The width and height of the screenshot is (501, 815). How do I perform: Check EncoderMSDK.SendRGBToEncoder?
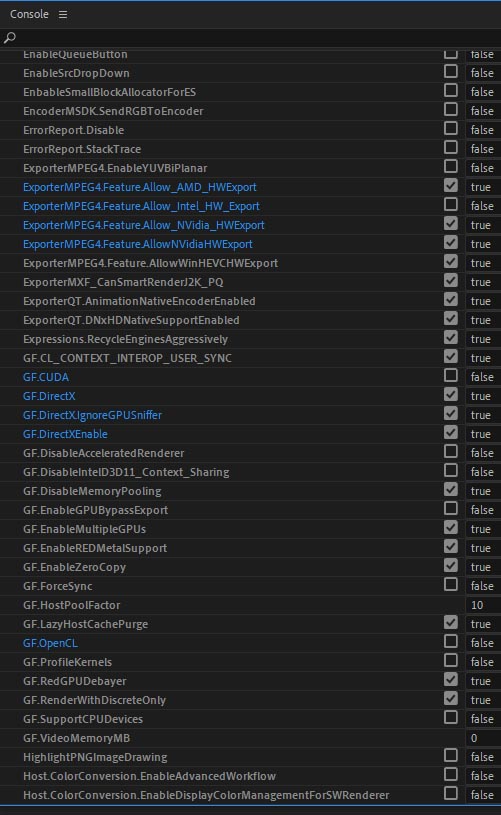(451, 109)
